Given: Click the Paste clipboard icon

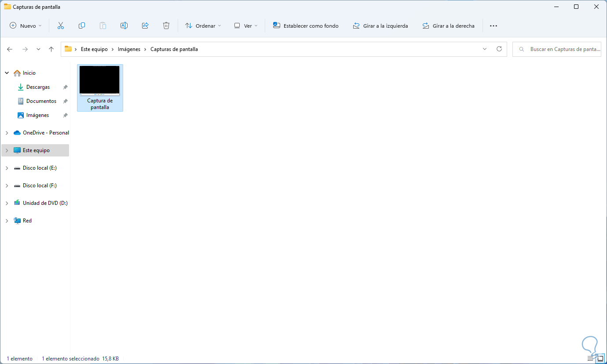Looking at the screenshot, I should click(x=103, y=26).
